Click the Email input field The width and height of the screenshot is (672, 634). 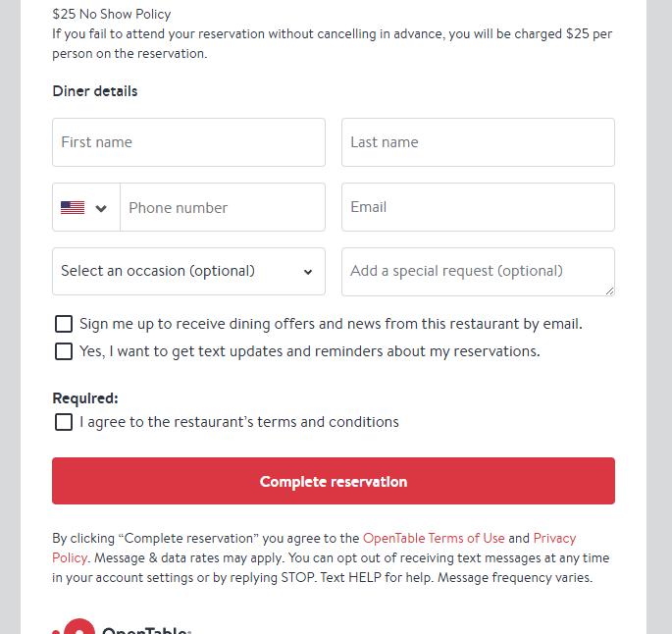[x=478, y=207]
